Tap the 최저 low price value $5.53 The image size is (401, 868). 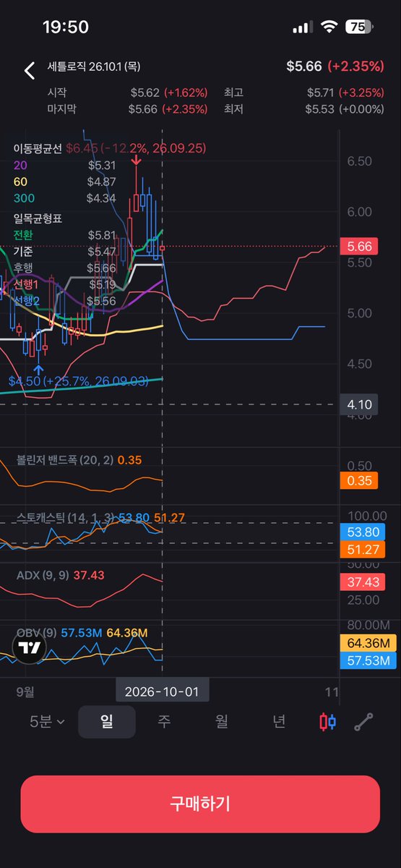click(x=320, y=109)
